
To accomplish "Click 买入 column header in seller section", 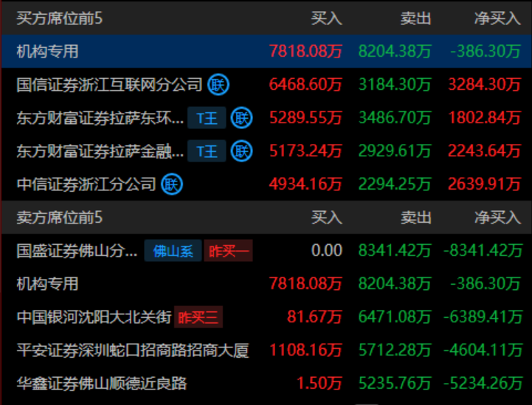I will tap(327, 218).
